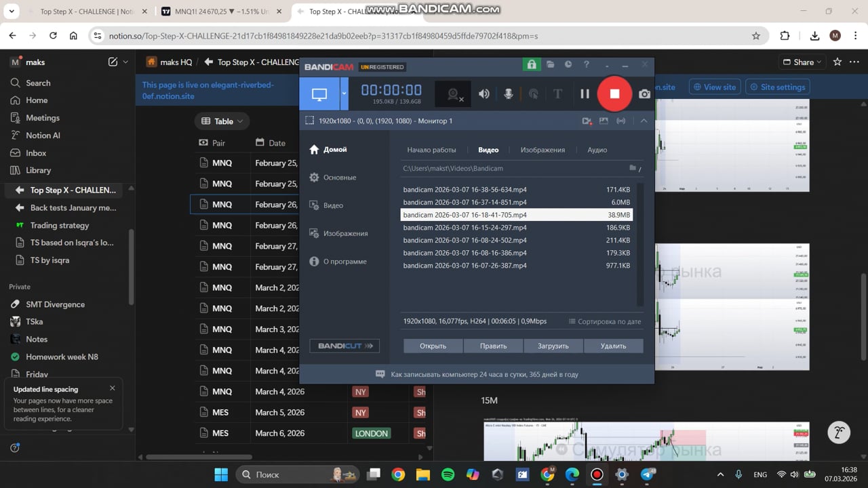Open the Notion AI floating face button
The image size is (868, 488).
tap(839, 432)
